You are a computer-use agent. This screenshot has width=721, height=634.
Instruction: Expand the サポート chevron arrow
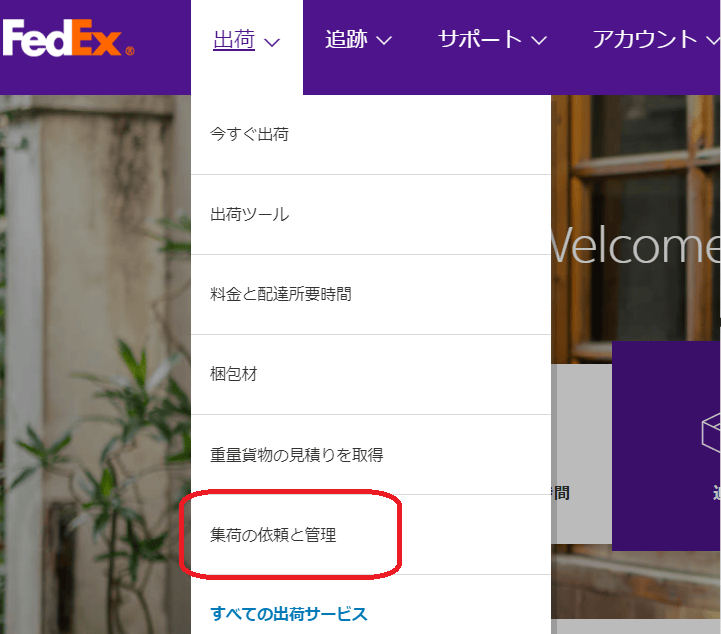click(539, 41)
